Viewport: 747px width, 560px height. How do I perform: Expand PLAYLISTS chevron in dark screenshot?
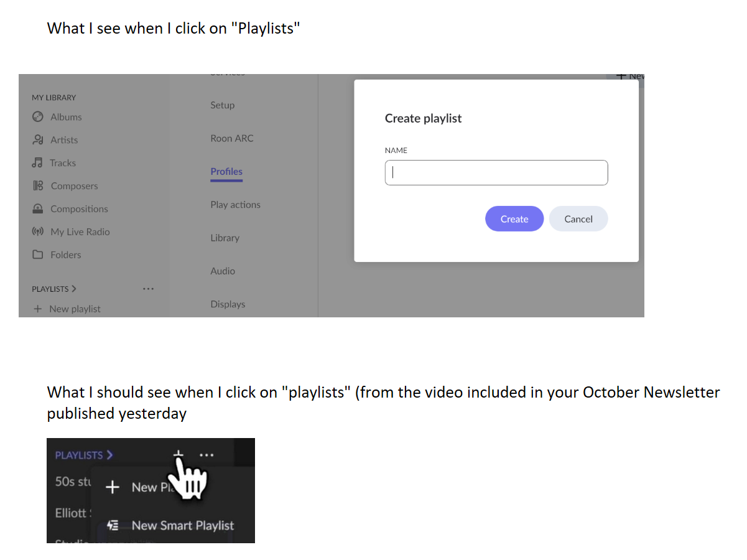click(110, 455)
